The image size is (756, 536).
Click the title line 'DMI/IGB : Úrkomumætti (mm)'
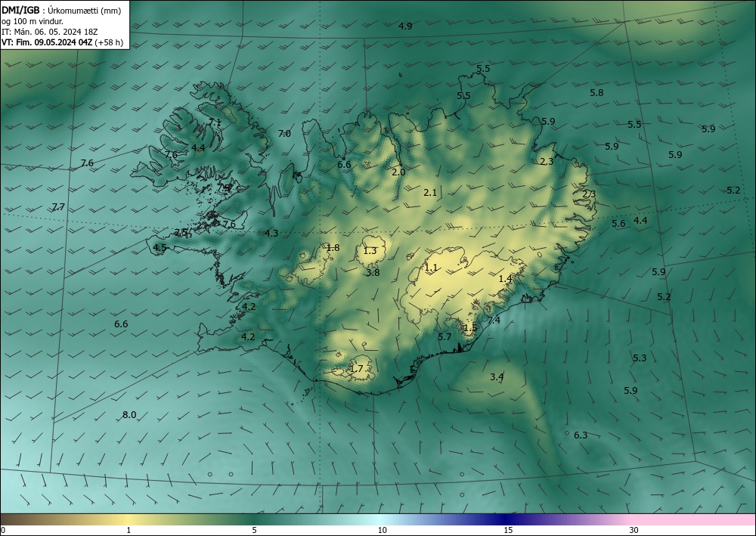coord(61,9)
